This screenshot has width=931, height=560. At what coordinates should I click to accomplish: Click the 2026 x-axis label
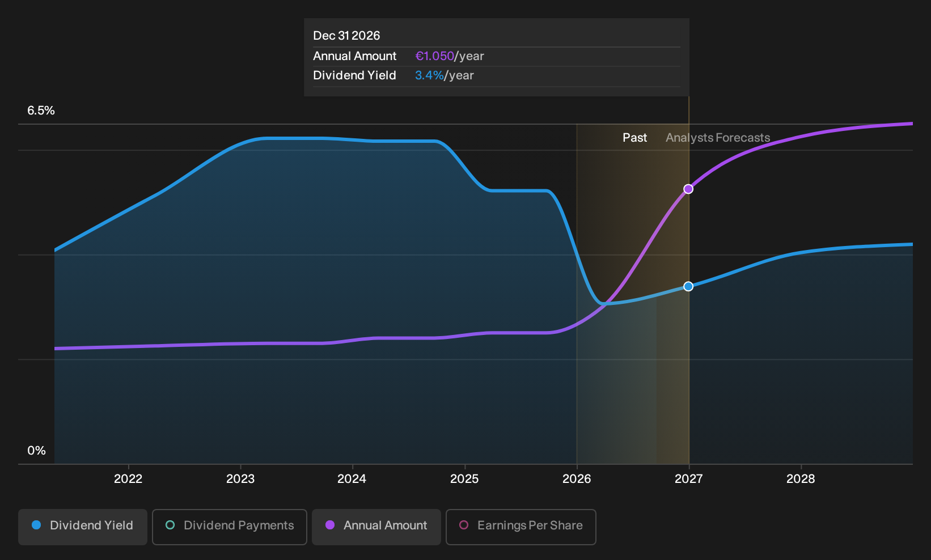(x=577, y=479)
